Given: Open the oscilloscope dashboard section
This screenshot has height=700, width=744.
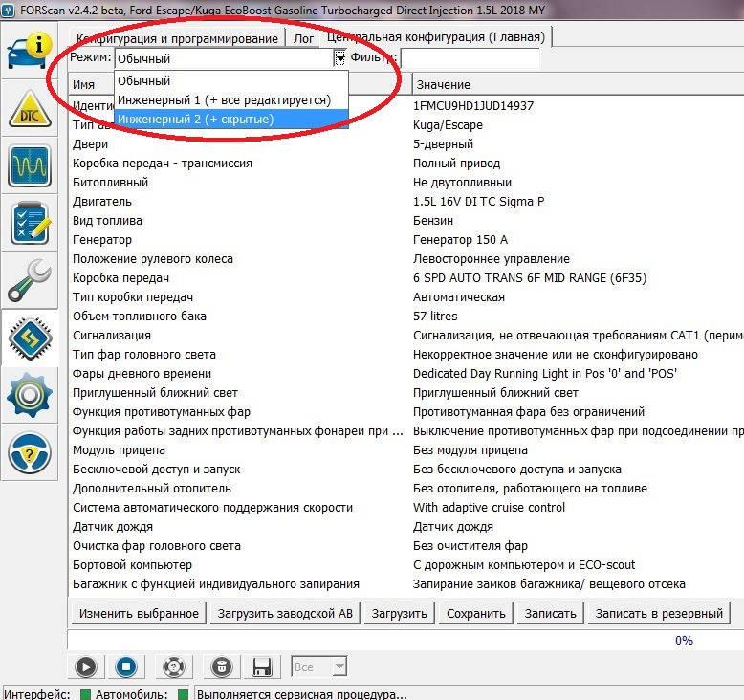Looking at the screenshot, I should tap(30, 166).
